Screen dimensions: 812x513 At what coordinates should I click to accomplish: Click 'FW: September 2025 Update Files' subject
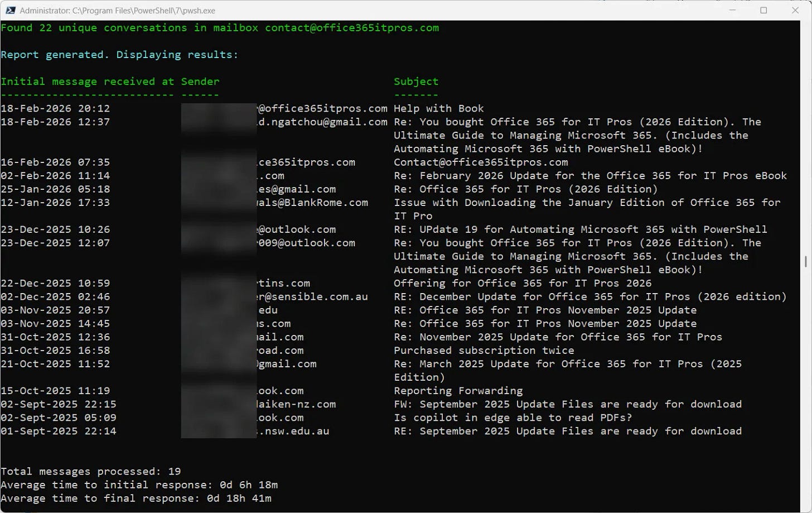coord(568,404)
